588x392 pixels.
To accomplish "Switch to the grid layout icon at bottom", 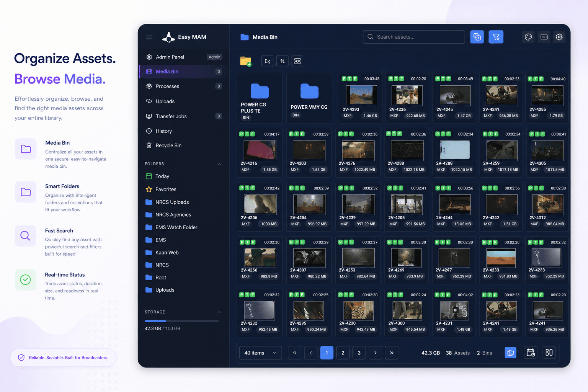I will (x=549, y=353).
